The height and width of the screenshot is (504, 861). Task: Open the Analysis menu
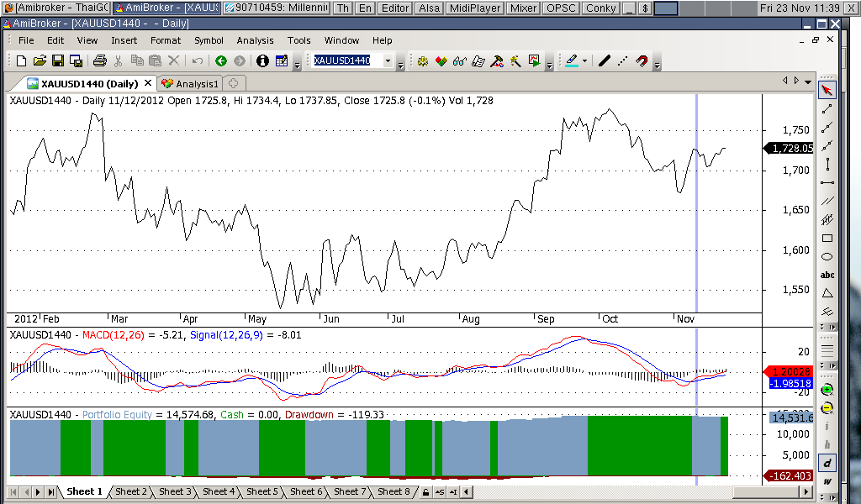coord(255,40)
